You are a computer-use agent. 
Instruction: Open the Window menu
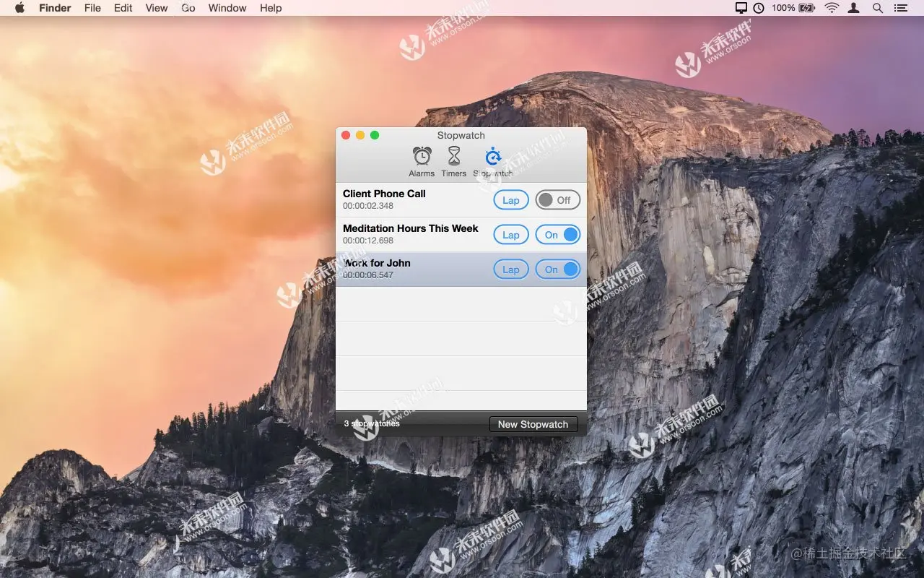pos(227,8)
